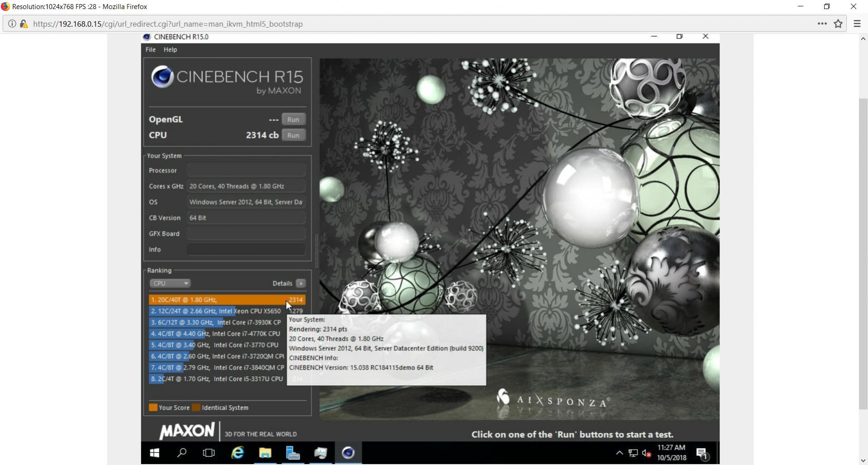Open Server Manager taskbar icon
Viewport: 868px width, 465px height.
[293, 453]
